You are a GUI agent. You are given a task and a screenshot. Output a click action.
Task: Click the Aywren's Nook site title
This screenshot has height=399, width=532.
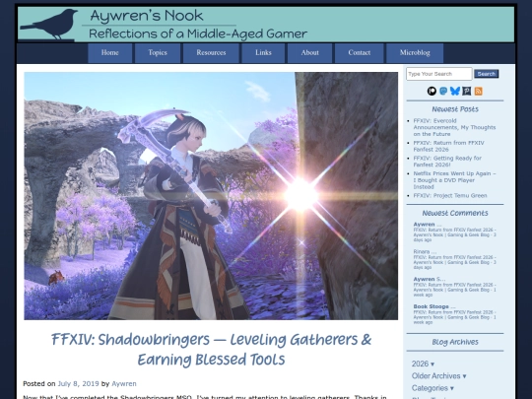(147, 16)
